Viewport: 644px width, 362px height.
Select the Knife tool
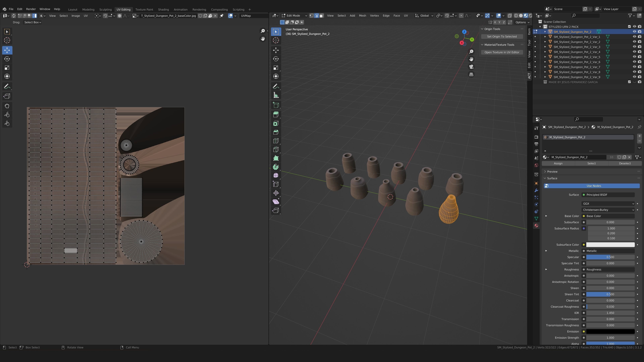tap(276, 150)
